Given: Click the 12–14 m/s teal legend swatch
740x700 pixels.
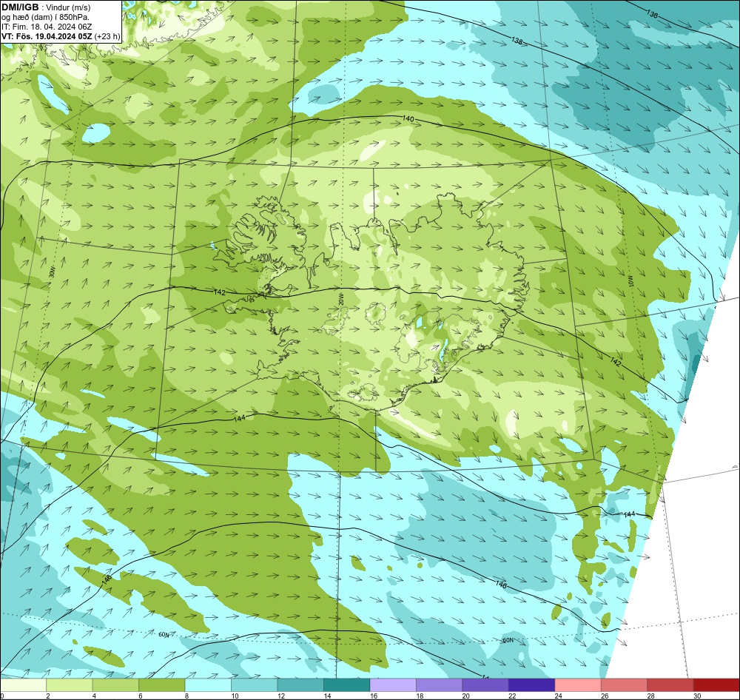Looking at the screenshot, I should (300, 685).
